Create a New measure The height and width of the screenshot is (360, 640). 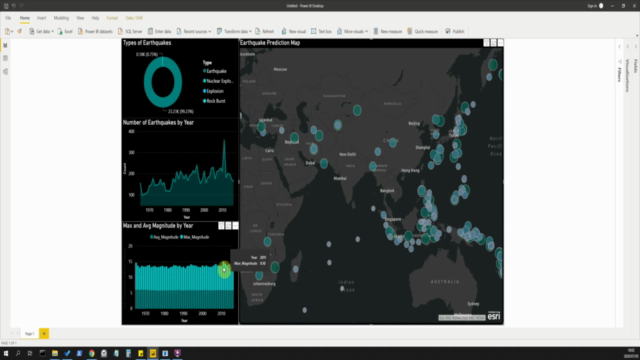[x=388, y=31]
